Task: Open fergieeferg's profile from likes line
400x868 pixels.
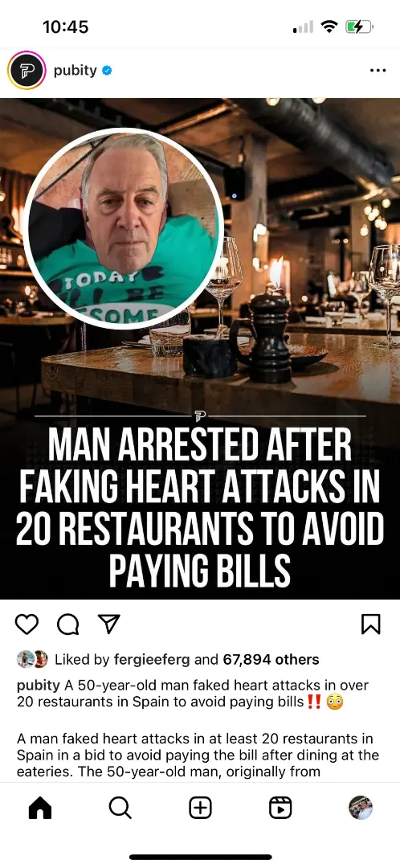Action: [152, 659]
